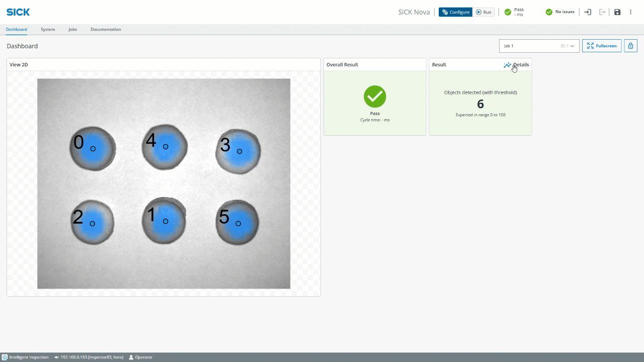Open the three-dot more options menu
Image resolution: width=644 pixels, height=362 pixels.
click(x=631, y=12)
